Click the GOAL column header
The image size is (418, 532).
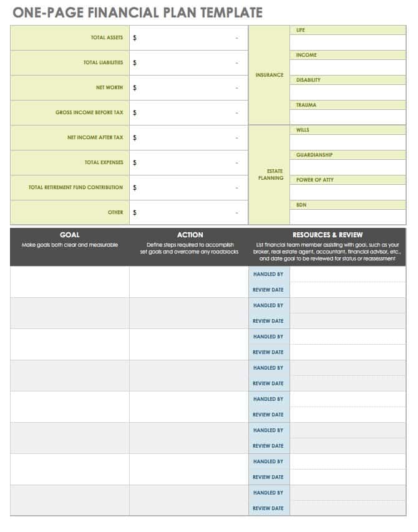pos(69,235)
